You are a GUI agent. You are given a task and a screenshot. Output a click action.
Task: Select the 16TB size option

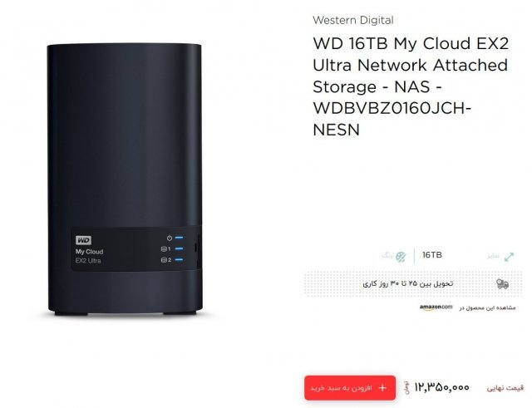(432, 255)
